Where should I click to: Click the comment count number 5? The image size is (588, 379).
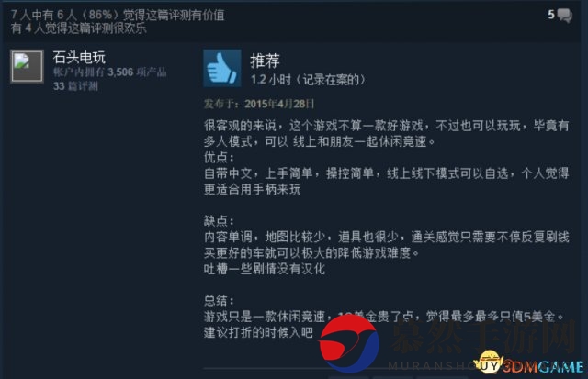551,15
